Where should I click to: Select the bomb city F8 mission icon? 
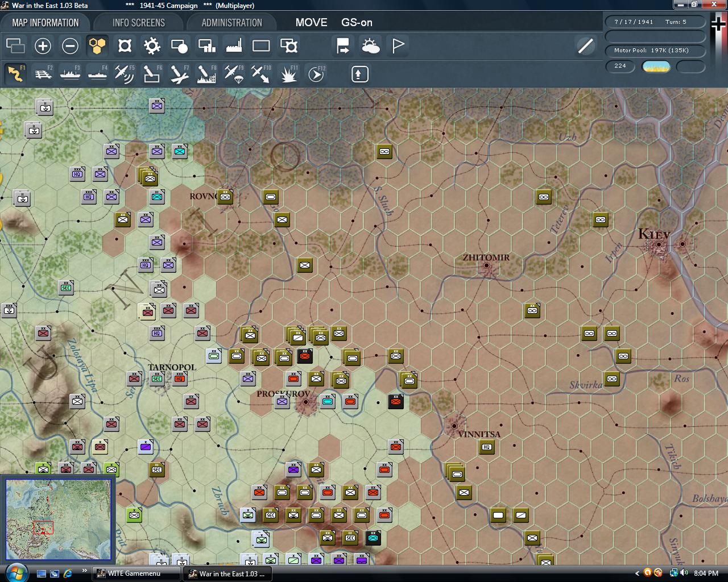206,74
